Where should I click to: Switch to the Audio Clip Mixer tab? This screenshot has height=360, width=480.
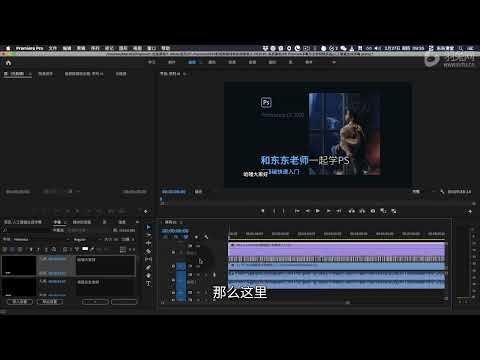click(x=84, y=74)
